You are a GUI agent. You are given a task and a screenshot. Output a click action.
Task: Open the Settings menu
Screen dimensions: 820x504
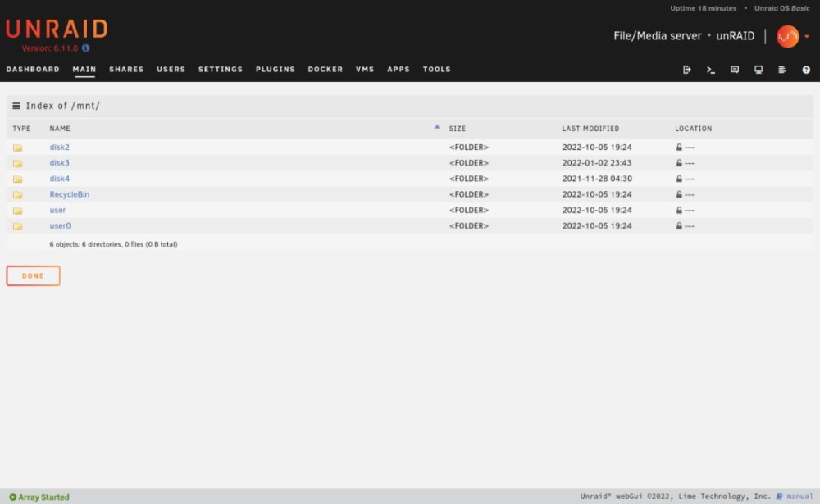[x=221, y=69]
